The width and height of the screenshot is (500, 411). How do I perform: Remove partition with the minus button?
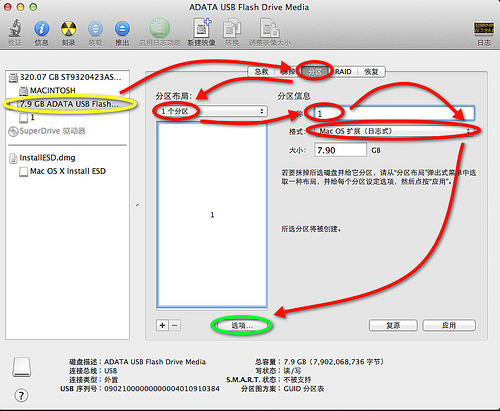point(175,325)
